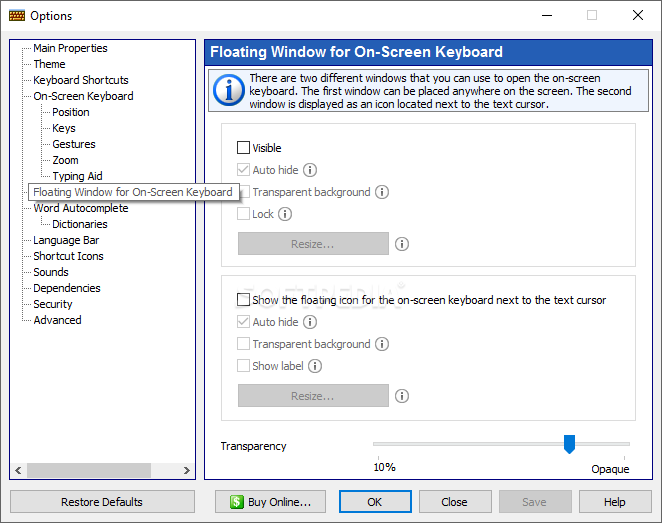
Task: Select Advanced in the tree
Action: [57, 320]
